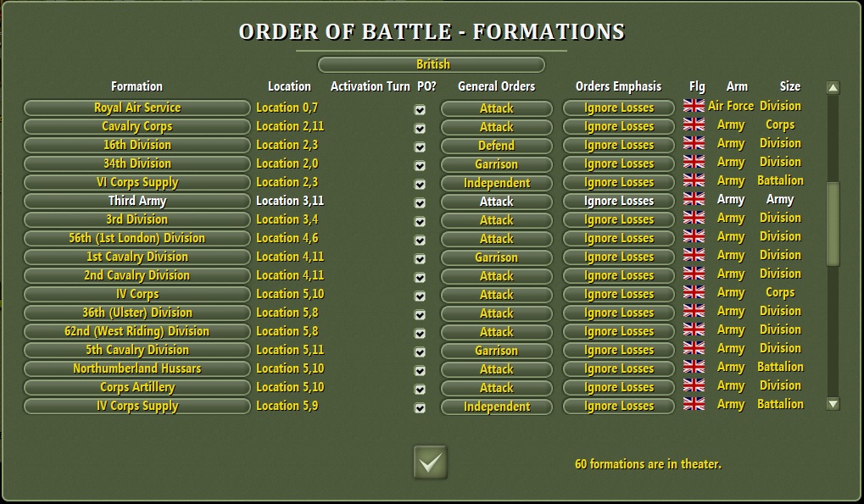Click the British flag beside Royal Air Service
Image resolution: width=864 pixels, height=504 pixels.
click(694, 107)
